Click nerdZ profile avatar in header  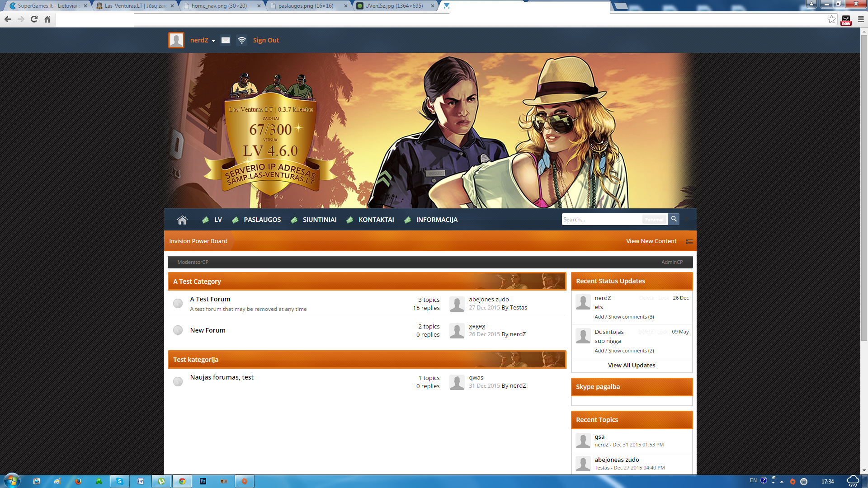coord(176,40)
